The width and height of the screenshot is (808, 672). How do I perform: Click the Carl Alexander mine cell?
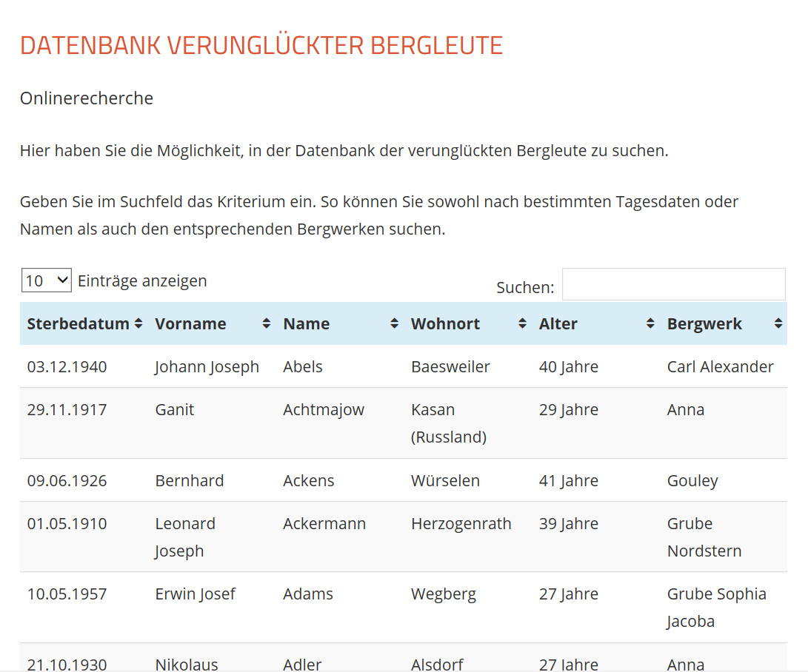pyautogui.click(x=720, y=366)
